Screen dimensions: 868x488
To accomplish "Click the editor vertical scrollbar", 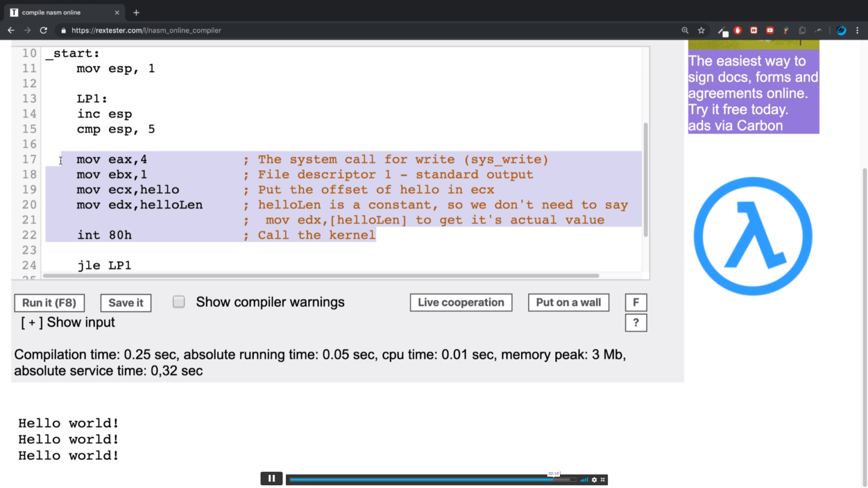I will (645, 180).
